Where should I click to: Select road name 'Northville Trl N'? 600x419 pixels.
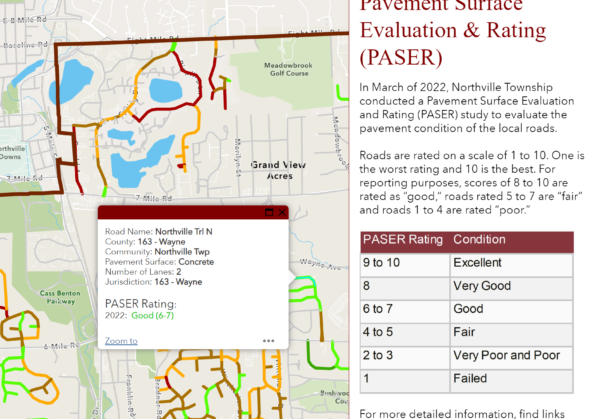[184, 232]
